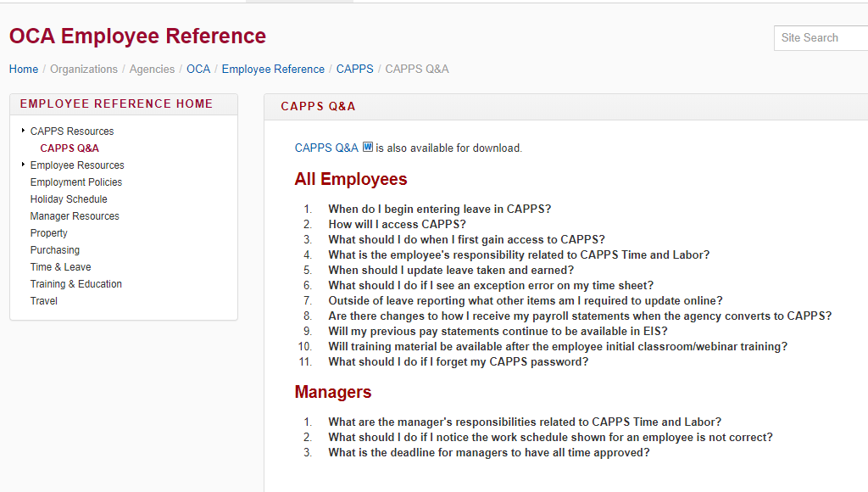The height and width of the screenshot is (492, 868).
Task: Open 'What should I do when I first gain access'
Action: click(467, 239)
